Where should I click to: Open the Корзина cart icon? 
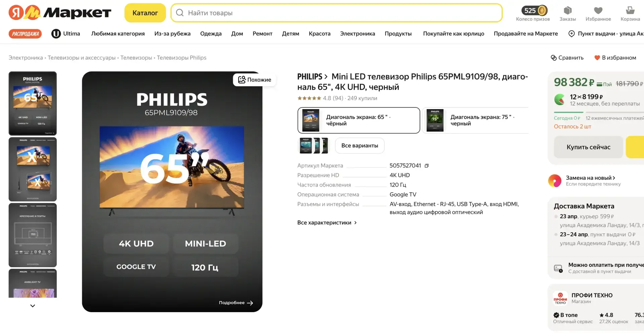(x=630, y=10)
